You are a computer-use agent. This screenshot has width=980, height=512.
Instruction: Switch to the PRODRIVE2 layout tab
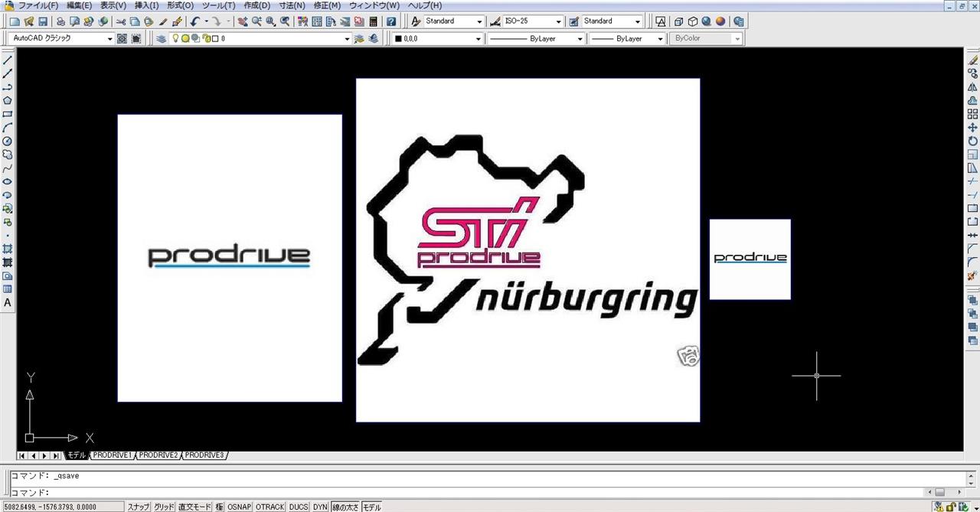[158, 455]
